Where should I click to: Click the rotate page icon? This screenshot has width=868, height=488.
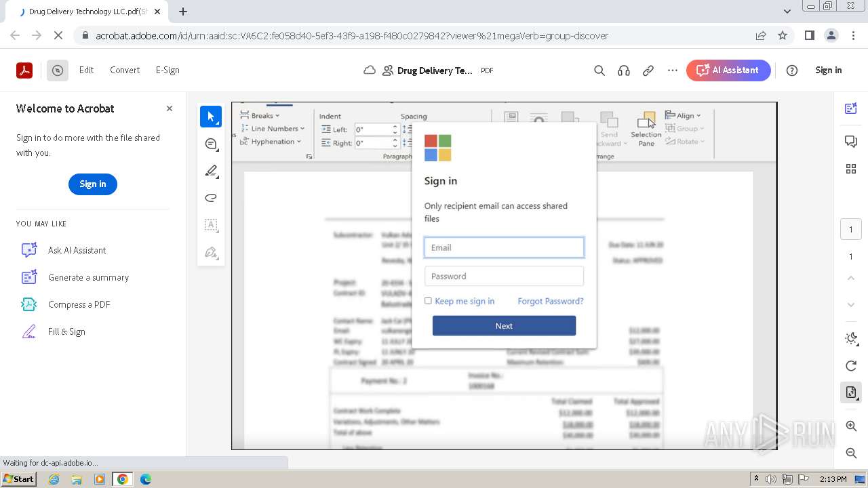(851, 366)
